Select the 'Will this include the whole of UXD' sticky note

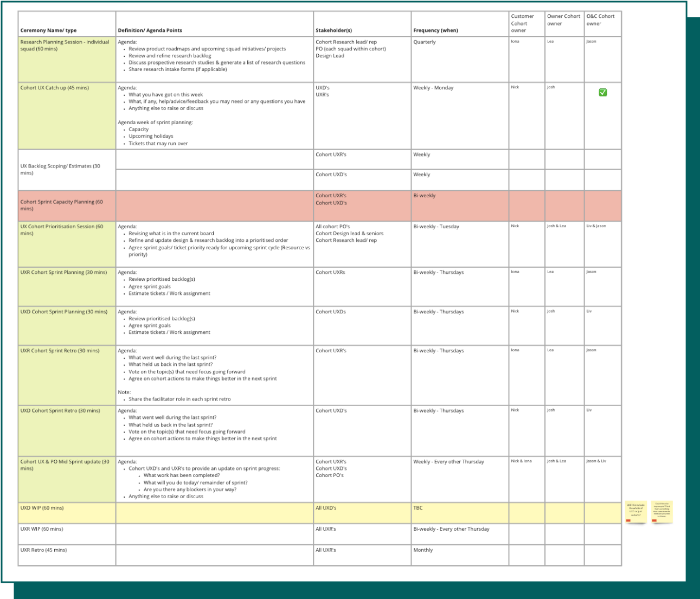(x=635, y=510)
